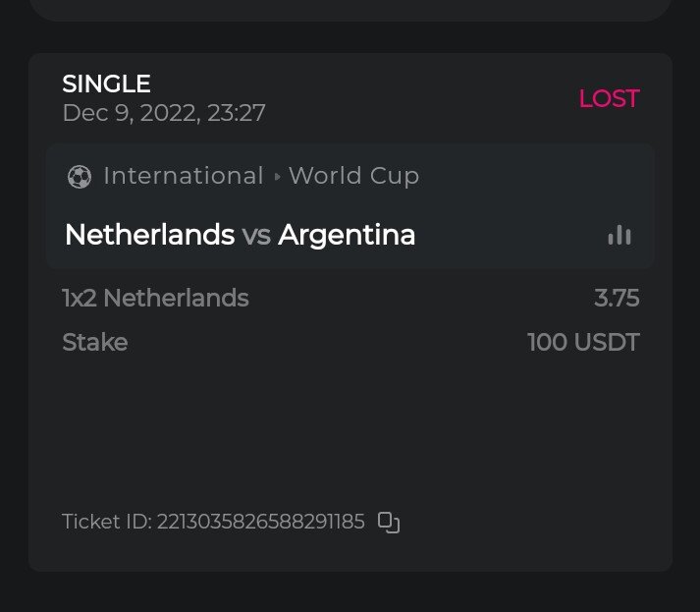
Task: Click the 'vs' text between teams
Action: tap(256, 236)
